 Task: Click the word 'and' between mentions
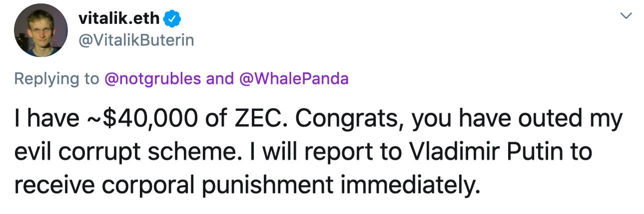220,79
